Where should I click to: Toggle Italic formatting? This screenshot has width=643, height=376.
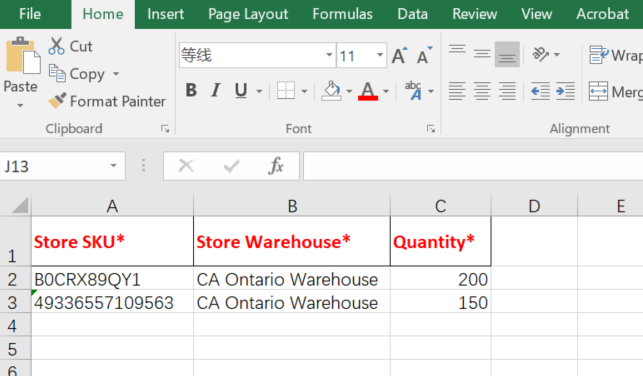click(216, 90)
